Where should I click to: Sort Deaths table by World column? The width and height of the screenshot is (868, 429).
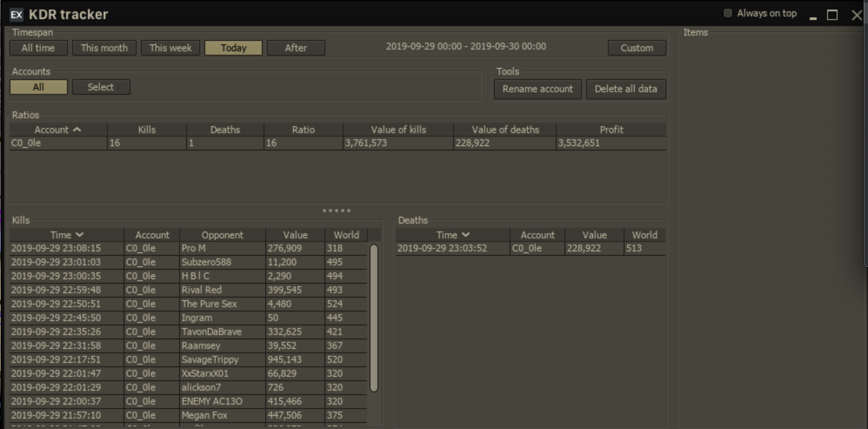click(644, 235)
